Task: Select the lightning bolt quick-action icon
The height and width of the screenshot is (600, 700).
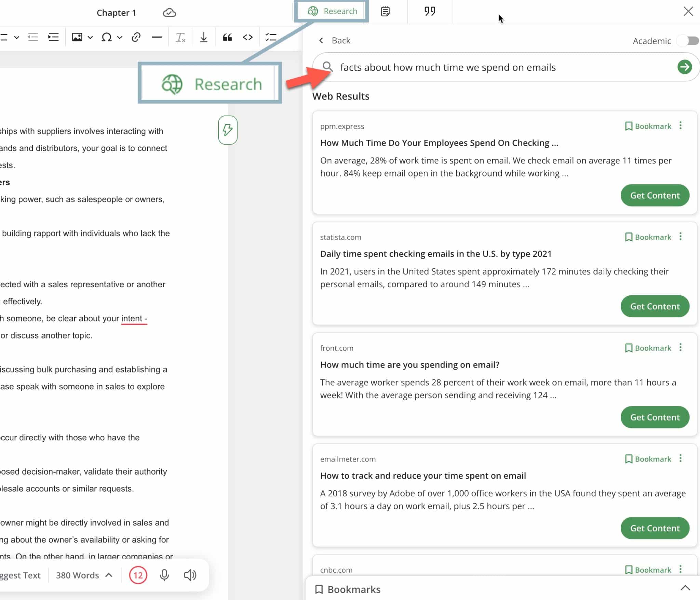Action: (x=228, y=130)
